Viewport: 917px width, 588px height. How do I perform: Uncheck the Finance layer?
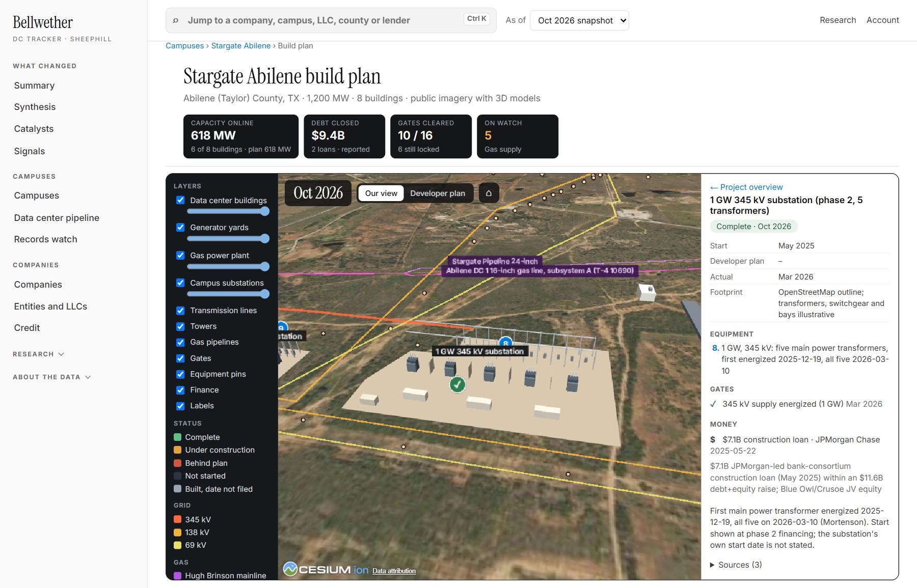(x=180, y=389)
